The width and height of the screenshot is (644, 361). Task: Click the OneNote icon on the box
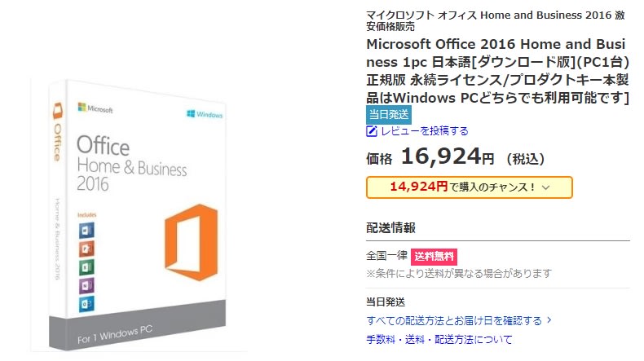point(87,285)
